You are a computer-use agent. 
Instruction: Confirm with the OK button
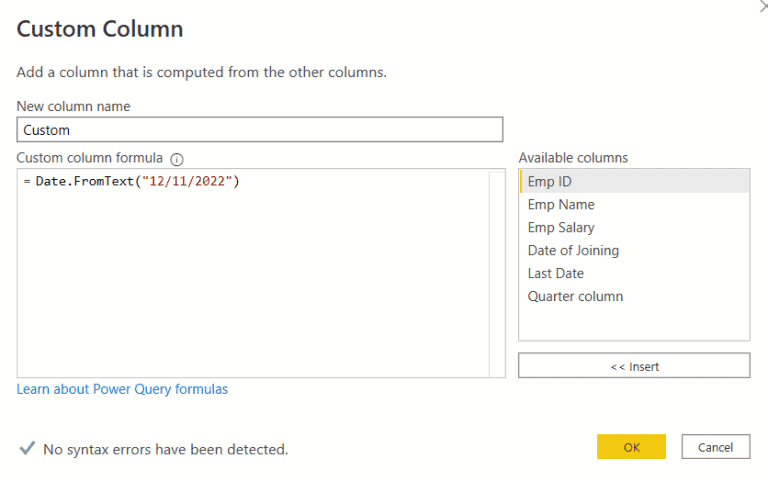(x=631, y=447)
